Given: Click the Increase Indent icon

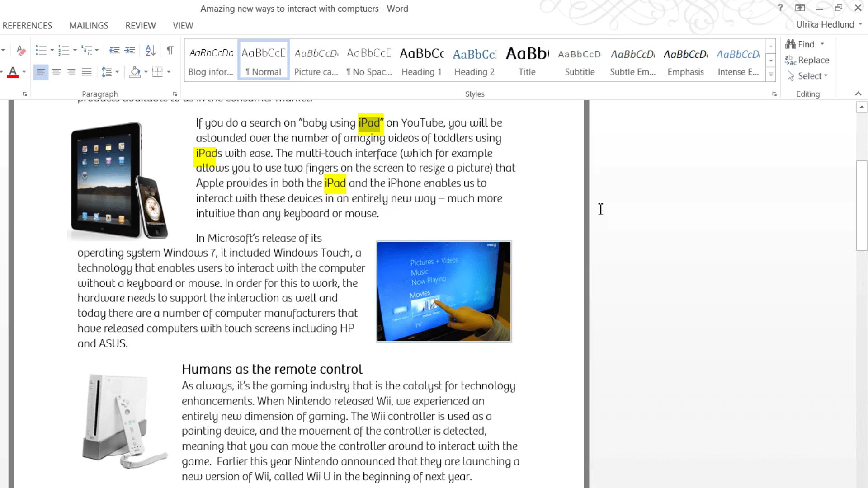Looking at the screenshot, I should (x=130, y=50).
